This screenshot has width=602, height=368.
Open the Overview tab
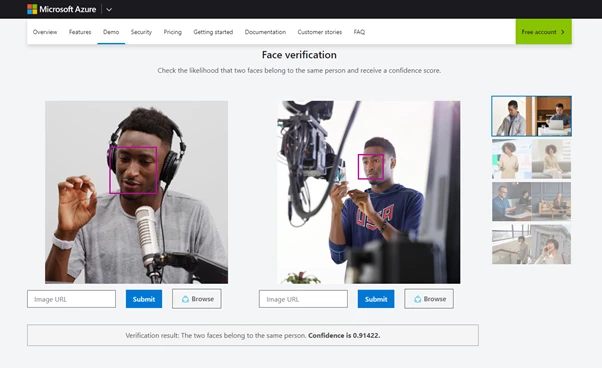click(45, 32)
